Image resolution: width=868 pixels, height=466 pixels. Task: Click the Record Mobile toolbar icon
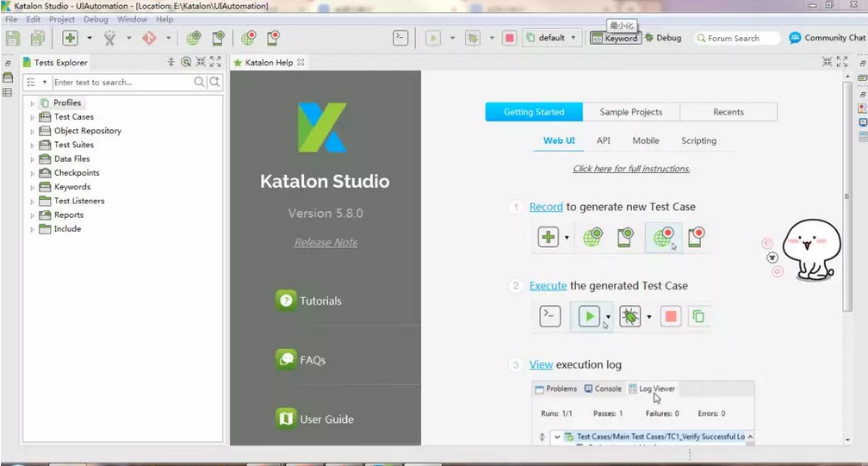pos(274,38)
